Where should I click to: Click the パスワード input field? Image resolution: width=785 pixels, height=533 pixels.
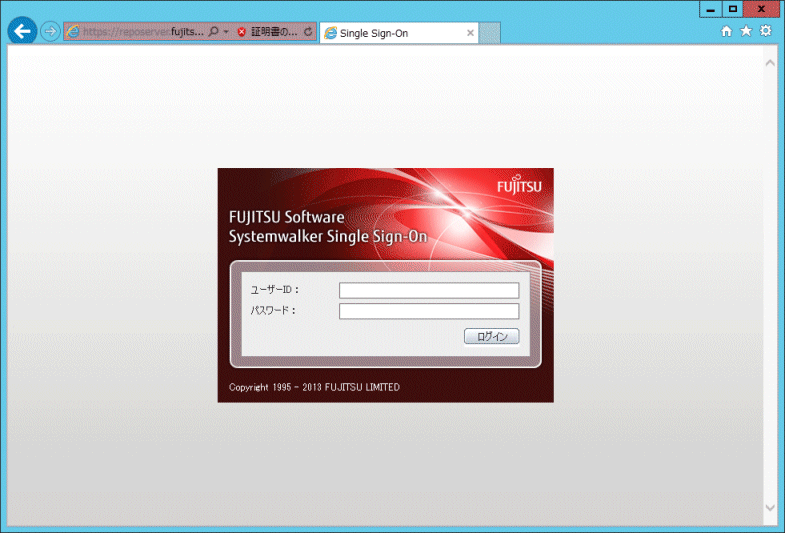pos(429,311)
